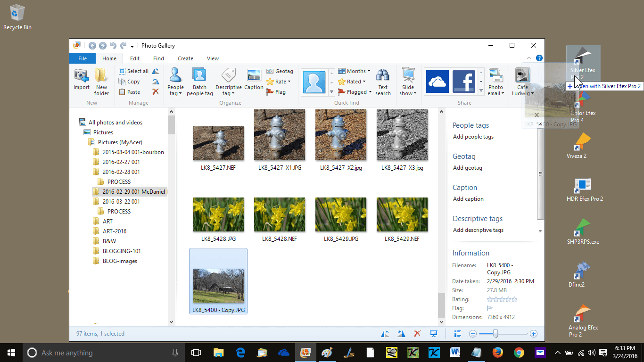The height and width of the screenshot is (362, 644).
Task: Open the BLOGGING-101 folder
Action: click(x=122, y=251)
